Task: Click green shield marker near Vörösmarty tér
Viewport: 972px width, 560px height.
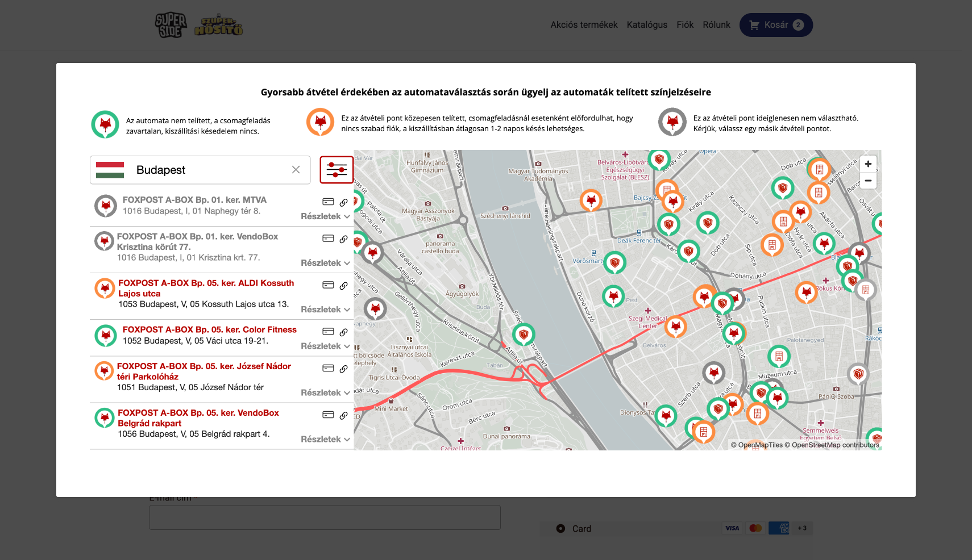Action: [614, 262]
